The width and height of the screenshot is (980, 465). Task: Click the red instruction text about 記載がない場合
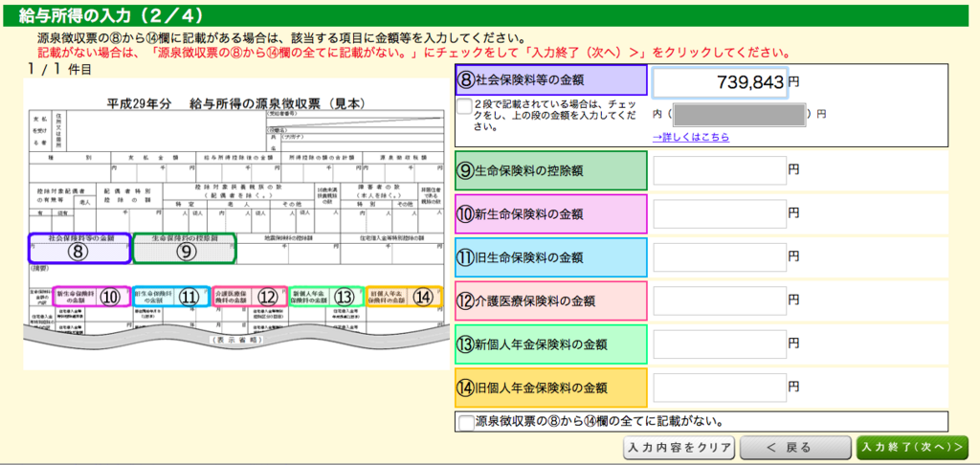click(413, 52)
